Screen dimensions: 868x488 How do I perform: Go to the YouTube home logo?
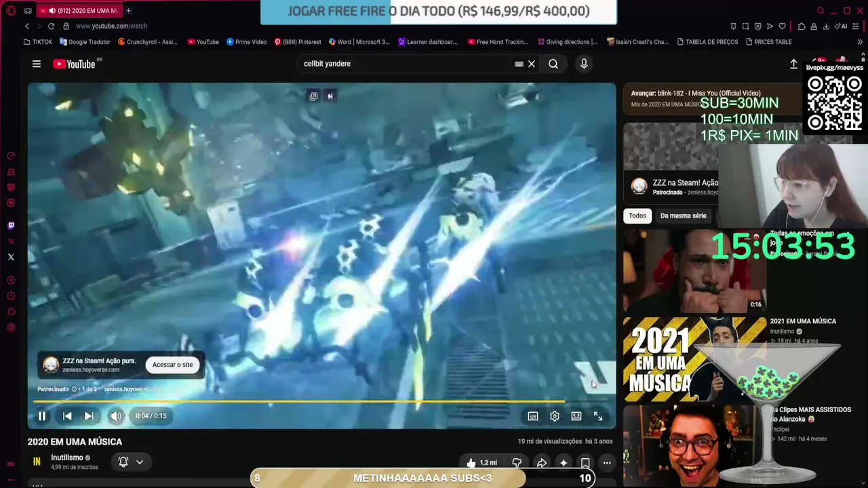[74, 64]
